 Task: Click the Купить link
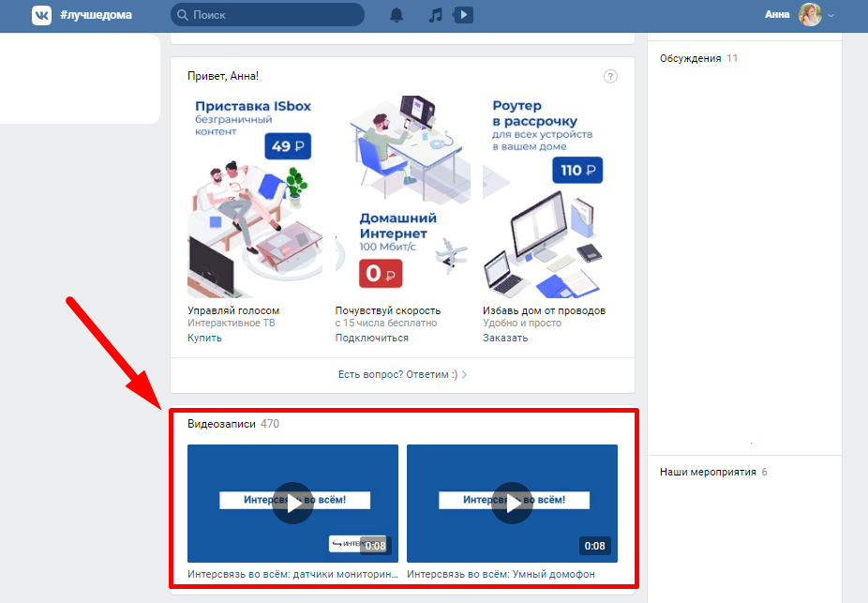point(204,338)
